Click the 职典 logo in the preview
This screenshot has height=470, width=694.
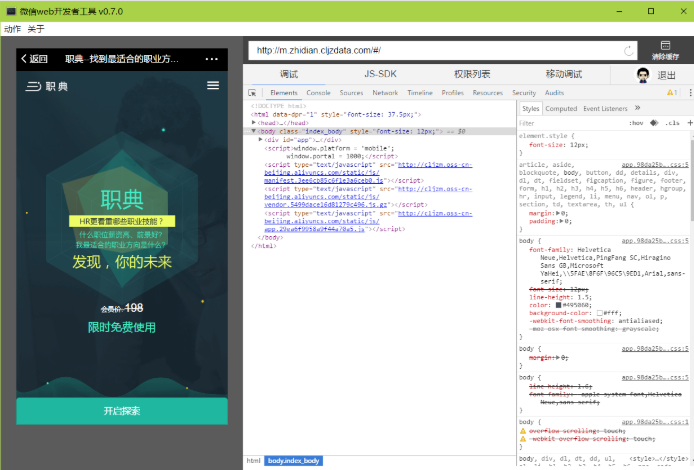[46, 86]
